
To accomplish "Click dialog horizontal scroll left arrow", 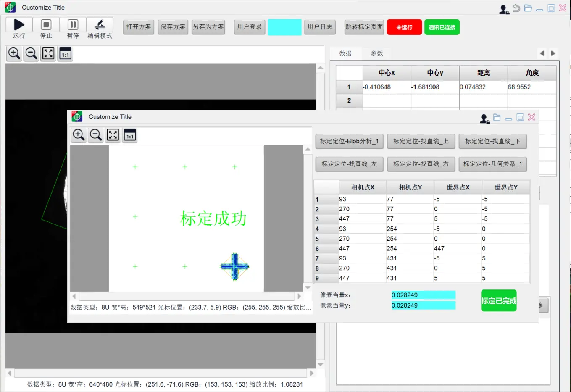I will click(74, 296).
